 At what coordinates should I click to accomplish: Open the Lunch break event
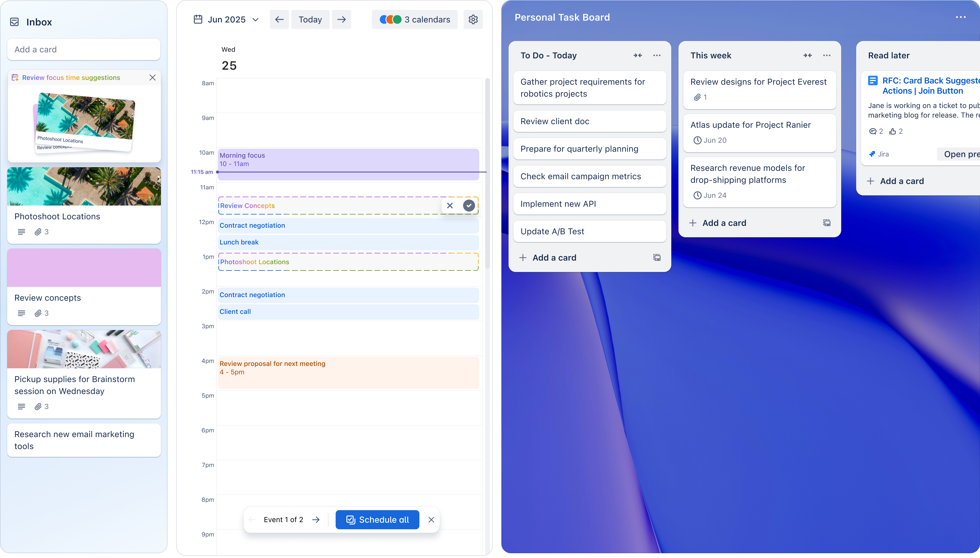point(348,243)
